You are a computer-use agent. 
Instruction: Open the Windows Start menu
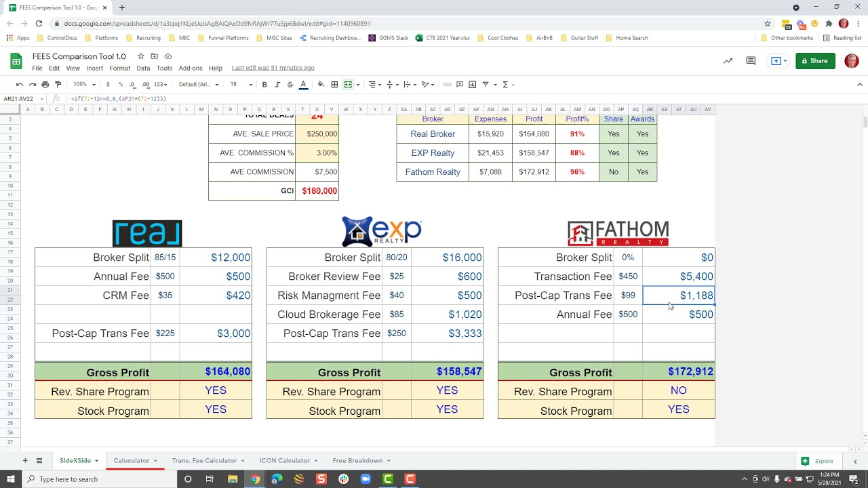coord(11,479)
